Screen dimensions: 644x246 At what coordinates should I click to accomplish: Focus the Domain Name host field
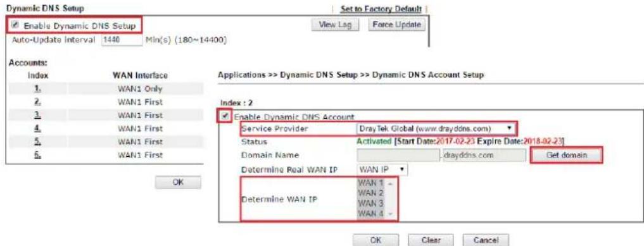[398, 156]
